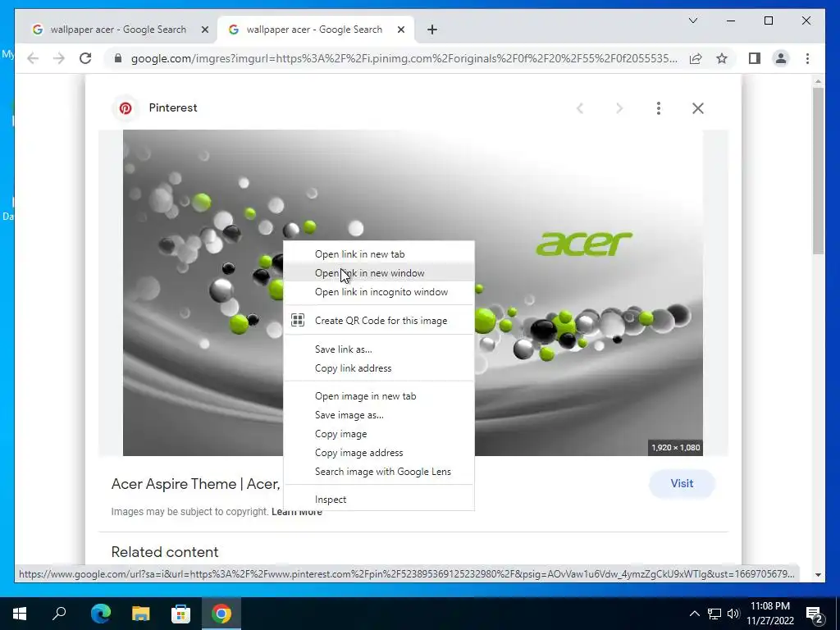Click the Pinterest source link
This screenshot has width=840, height=630.
pos(173,107)
